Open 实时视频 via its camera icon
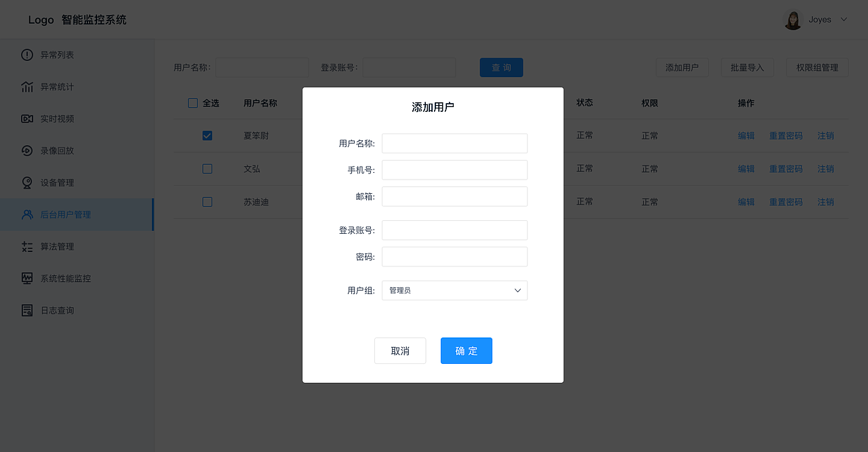The height and width of the screenshot is (452, 868). 26,118
